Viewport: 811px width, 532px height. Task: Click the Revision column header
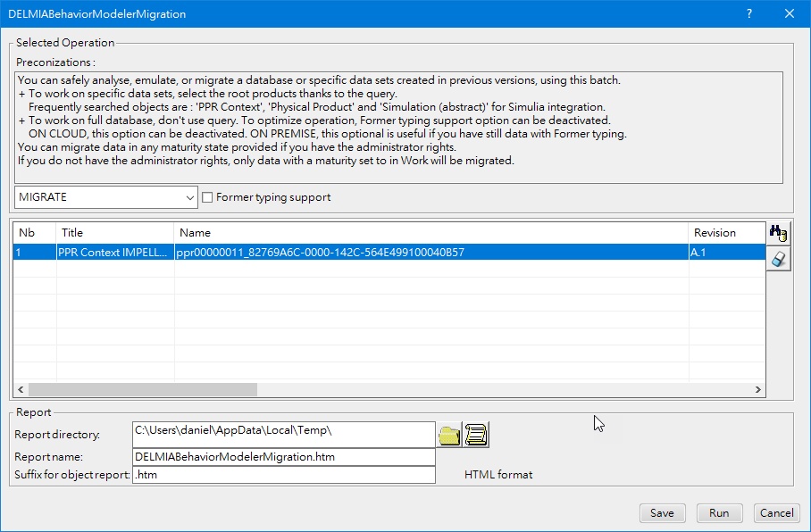(727, 233)
